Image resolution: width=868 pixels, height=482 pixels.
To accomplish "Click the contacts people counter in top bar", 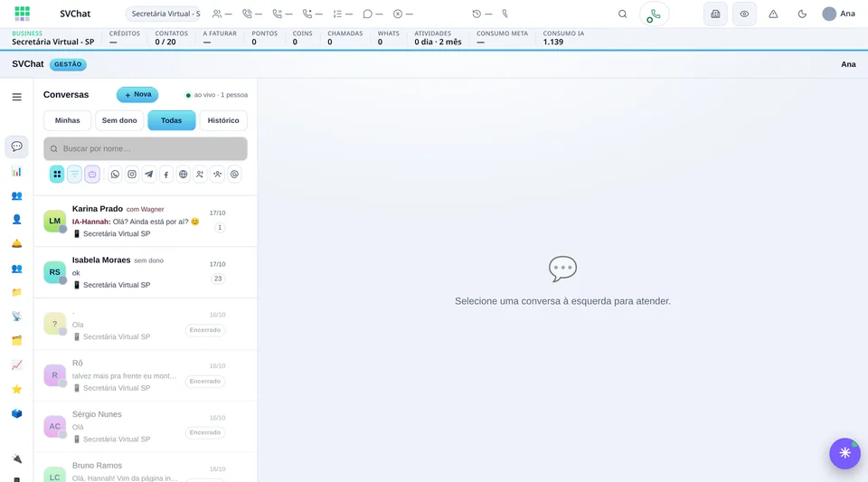I will (222, 14).
